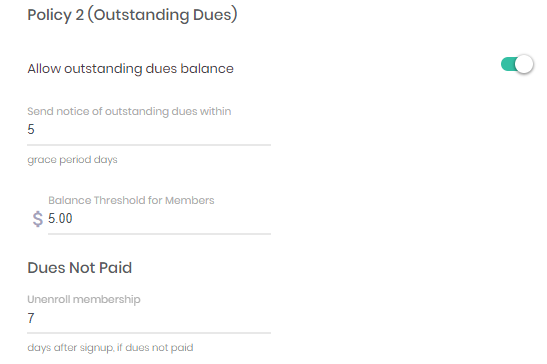547x364 pixels.
Task: Focus the grace period days input field
Action: (149, 130)
